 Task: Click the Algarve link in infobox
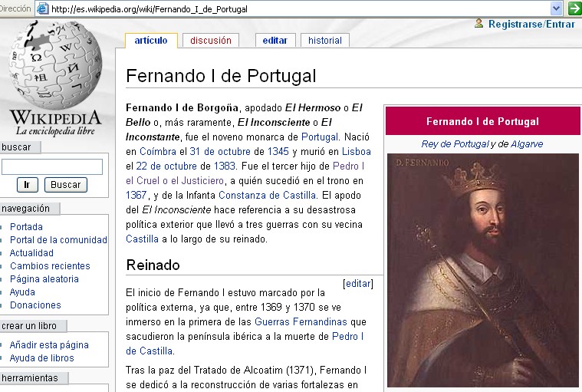click(x=527, y=144)
